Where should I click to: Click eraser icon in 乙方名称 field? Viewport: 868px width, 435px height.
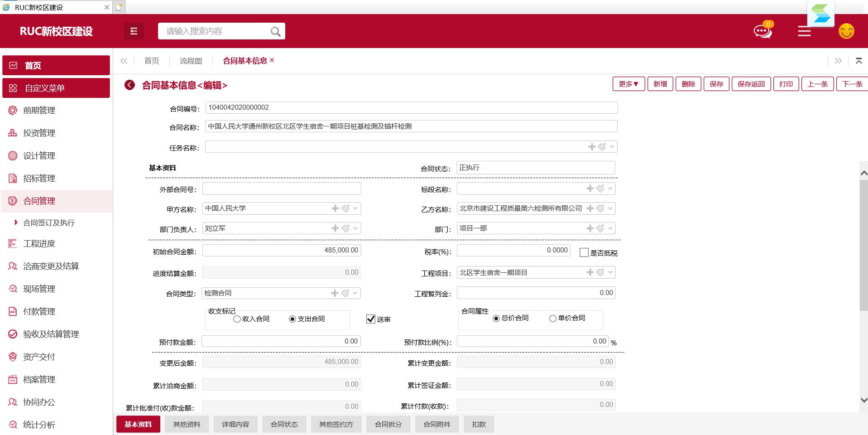tap(600, 208)
